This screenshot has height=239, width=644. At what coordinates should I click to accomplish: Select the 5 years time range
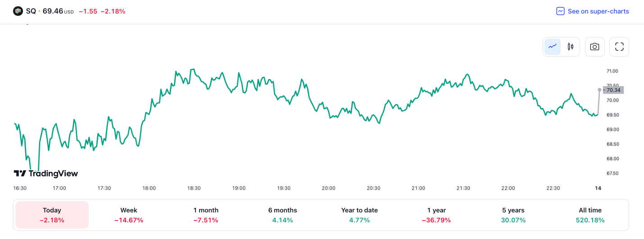pyautogui.click(x=513, y=215)
